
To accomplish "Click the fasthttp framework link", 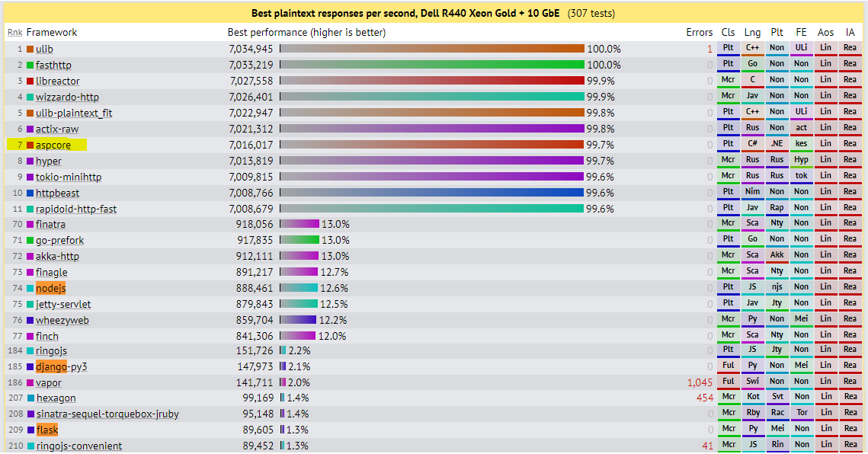I will [53, 65].
